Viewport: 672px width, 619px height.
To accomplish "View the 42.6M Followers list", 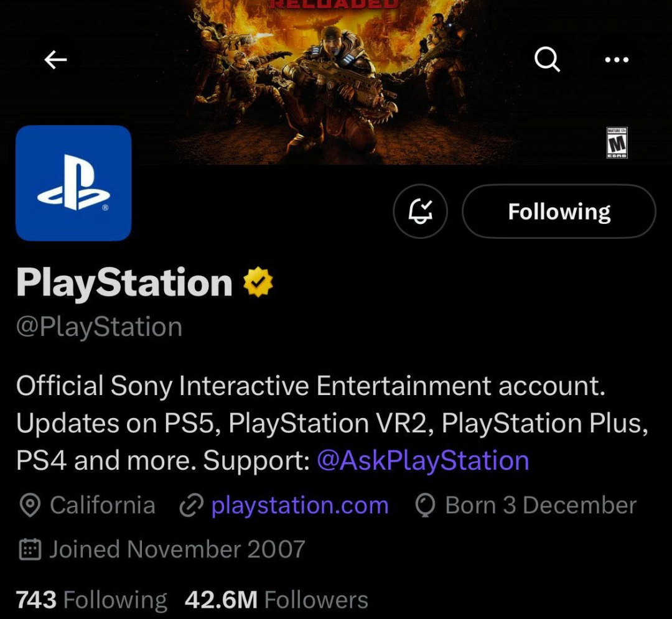I will point(276,600).
